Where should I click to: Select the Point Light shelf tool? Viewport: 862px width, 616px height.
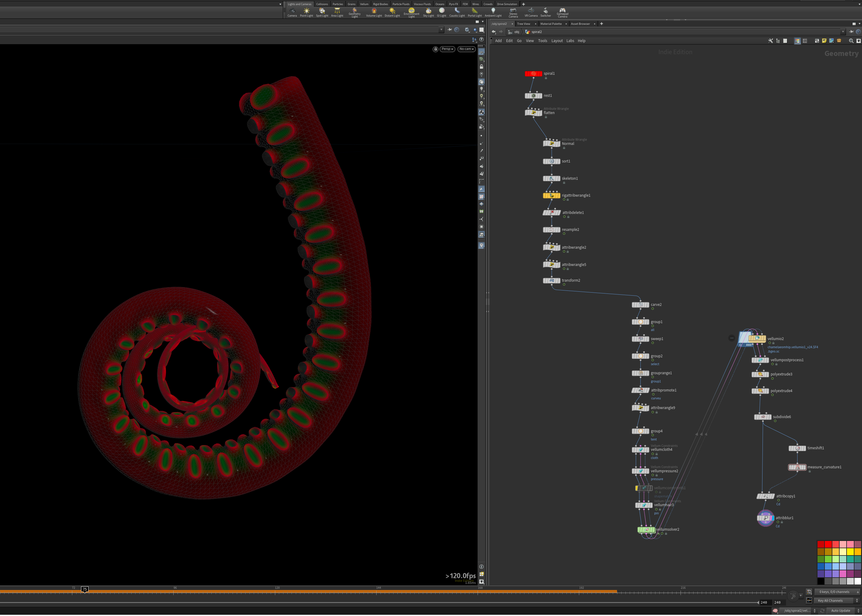(306, 12)
